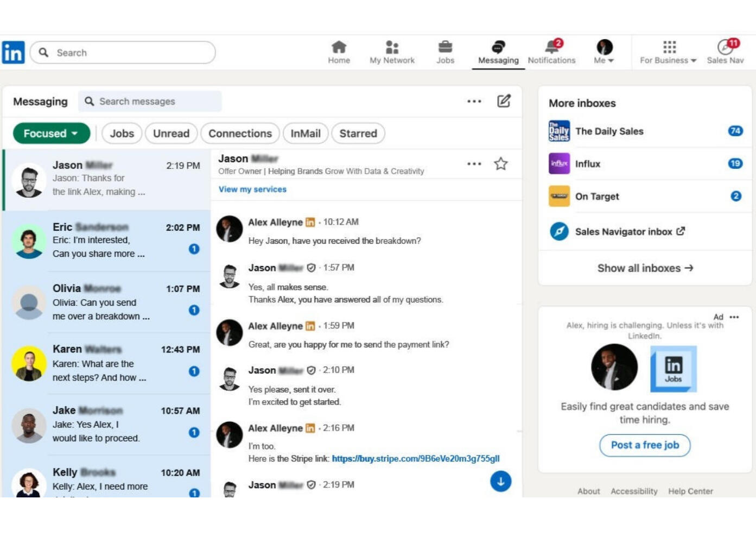Switch to the InMail filter tab
Viewport: 756px width, 543px height.
point(305,133)
